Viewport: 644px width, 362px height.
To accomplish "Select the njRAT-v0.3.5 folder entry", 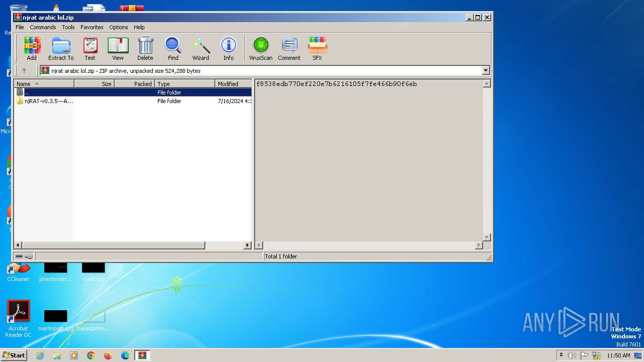I will [x=133, y=101].
